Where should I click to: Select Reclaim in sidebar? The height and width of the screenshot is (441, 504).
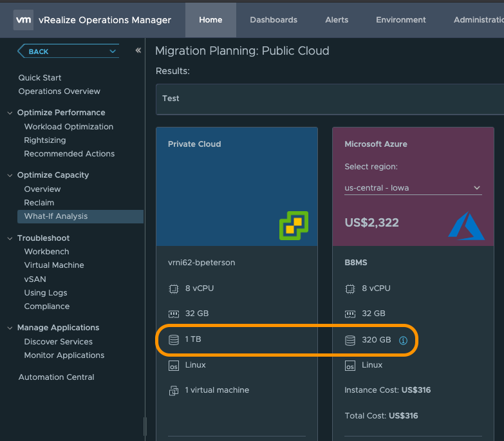pos(39,203)
